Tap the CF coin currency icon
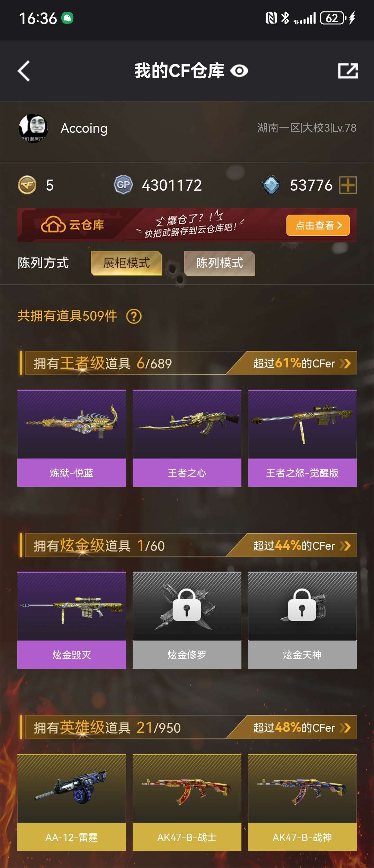374x868 pixels. (27, 185)
